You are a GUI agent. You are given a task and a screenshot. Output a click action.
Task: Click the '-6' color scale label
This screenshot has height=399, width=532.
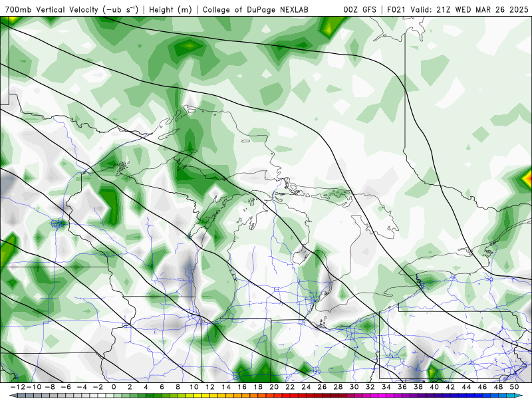click(65, 387)
